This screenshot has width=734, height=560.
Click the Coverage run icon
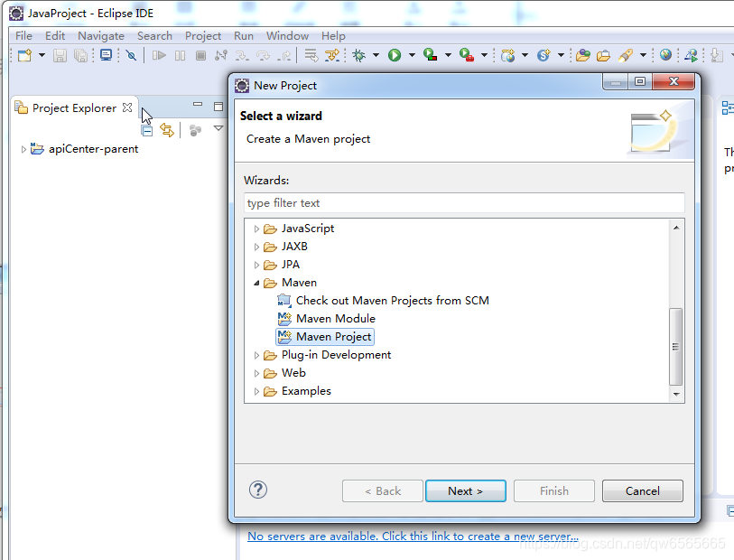click(430, 55)
